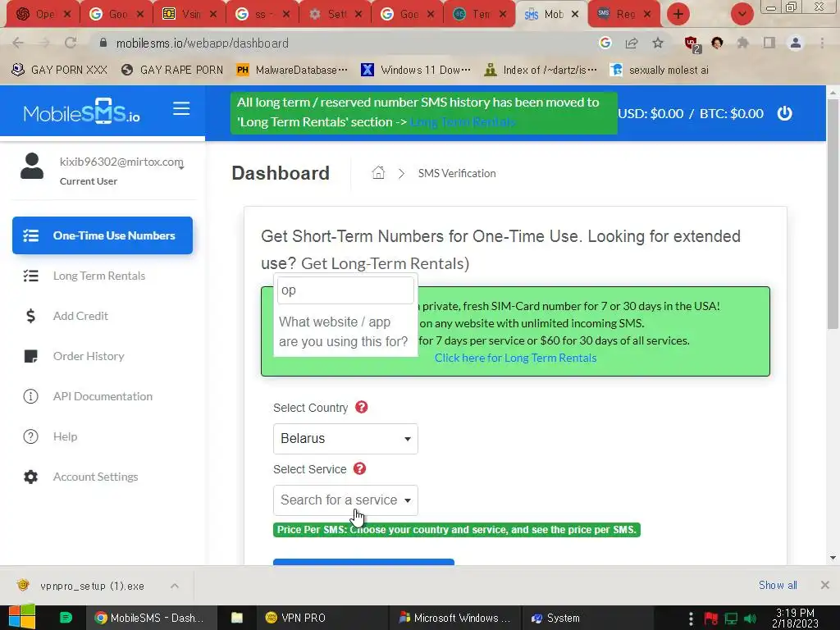This screenshot has width=840, height=630.
Task: Expand the current user email dropdown
Action: (181, 167)
